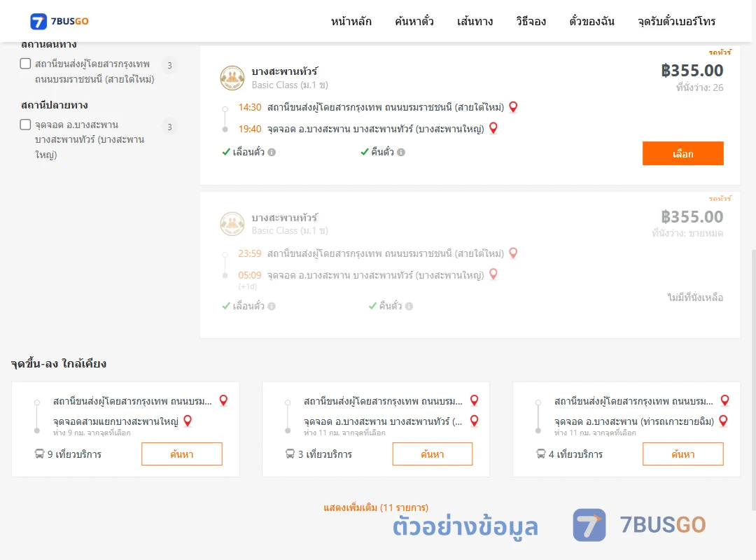Screen dimensions: 756x560
Task: Show info for คืนตั๋ว on the 23:59 trip
Action: click(409, 307)
